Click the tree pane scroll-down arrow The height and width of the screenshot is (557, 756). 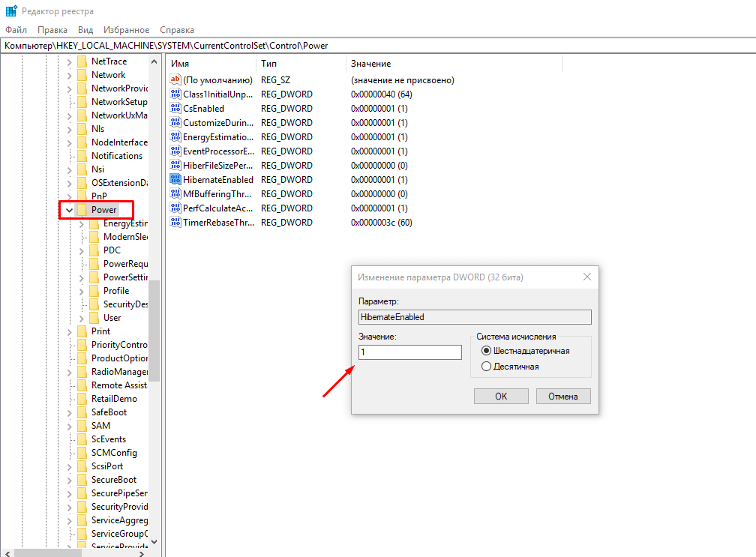pos(154,541)
